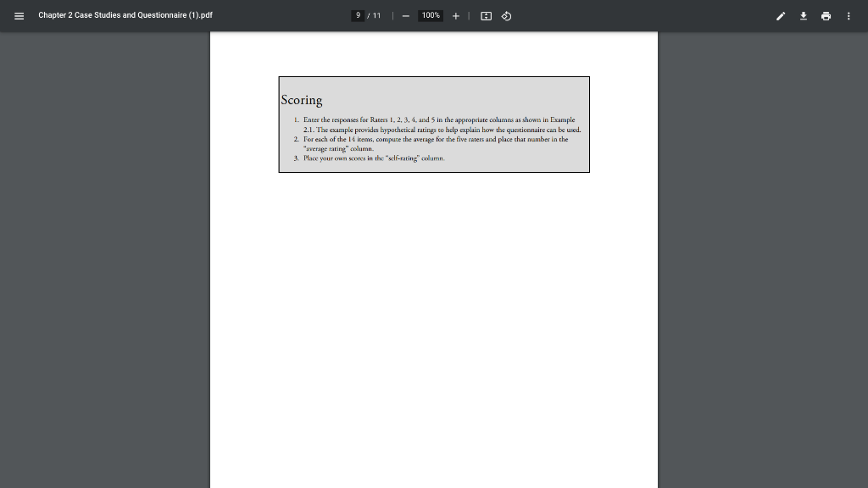Viewport: 868px width, 488px height.
Task: Download the PDF file
Action: 803,15
